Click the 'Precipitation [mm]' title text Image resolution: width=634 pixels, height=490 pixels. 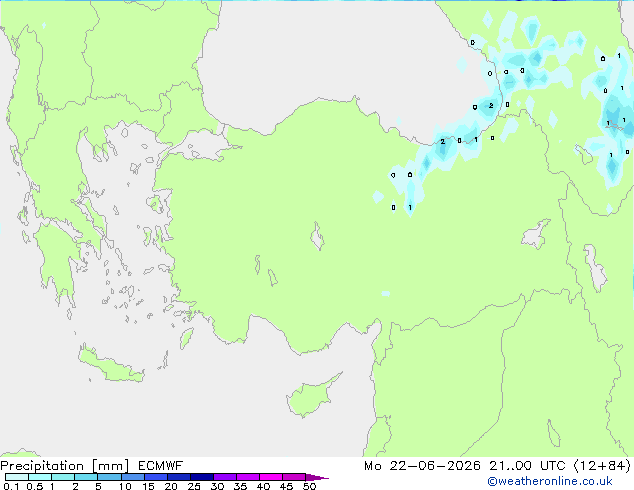pyautogui.click(x=65, y=466)
